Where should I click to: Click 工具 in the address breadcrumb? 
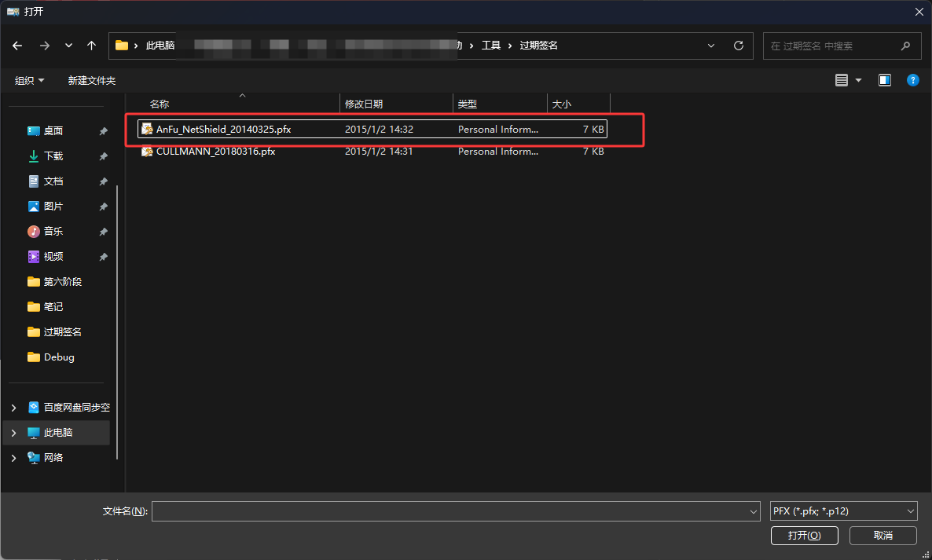coord(490,46)
